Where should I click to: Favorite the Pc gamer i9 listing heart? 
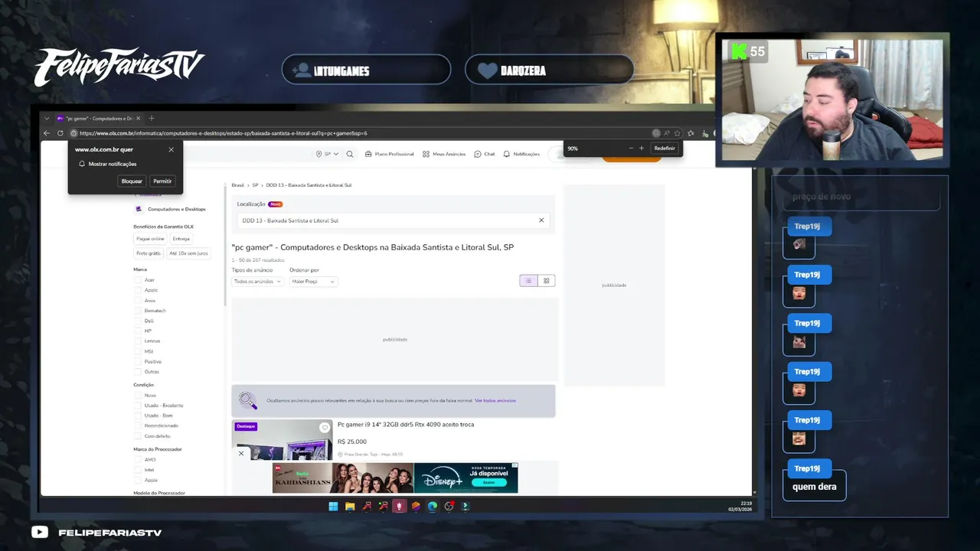click(x=325, y=428)
